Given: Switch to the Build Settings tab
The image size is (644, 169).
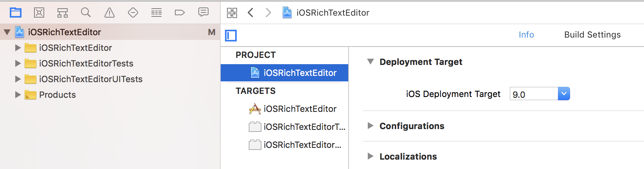Looking at the screenshot, I should [592, 35].
